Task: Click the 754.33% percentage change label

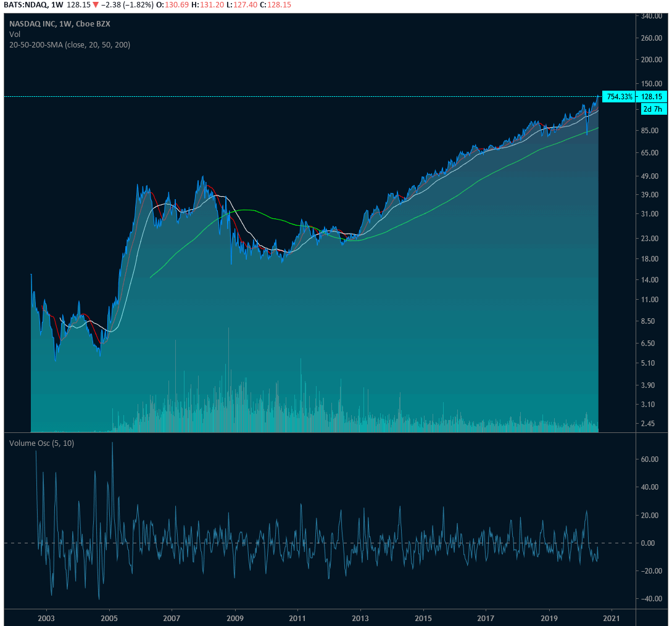Action: coord(618,96)
